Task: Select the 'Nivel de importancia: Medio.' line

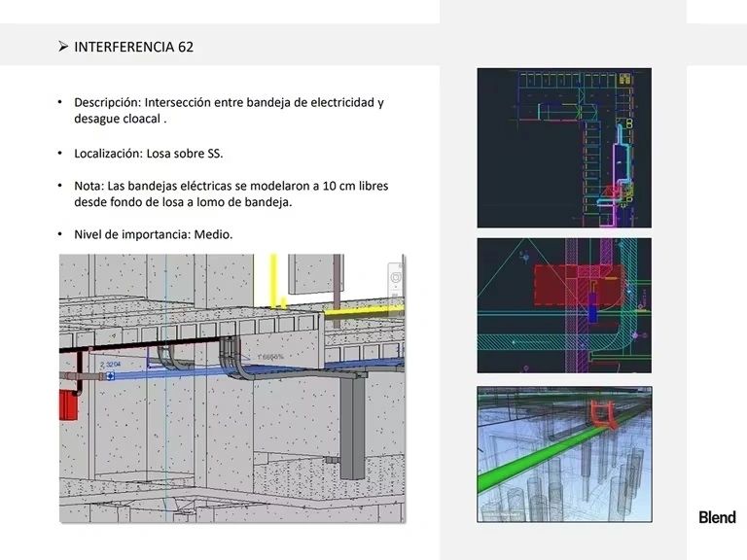Action: tap(154, 234)
